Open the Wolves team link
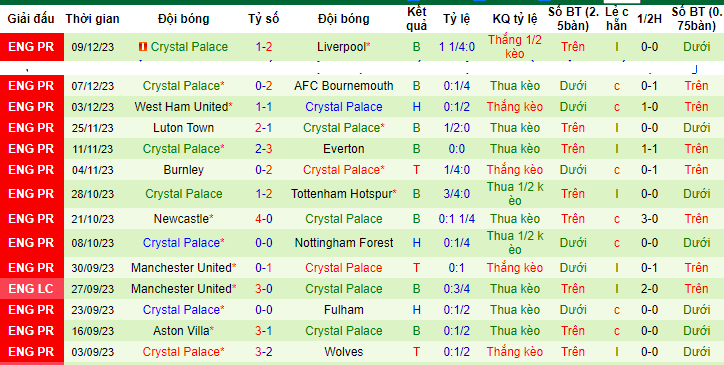 click(x=344, y=352)
